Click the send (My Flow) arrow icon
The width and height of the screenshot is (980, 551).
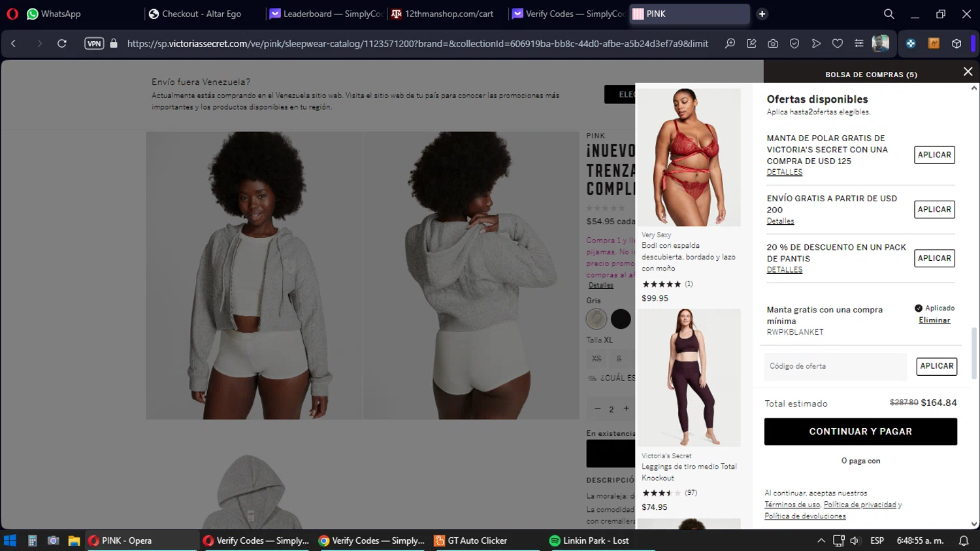[816, 44]
